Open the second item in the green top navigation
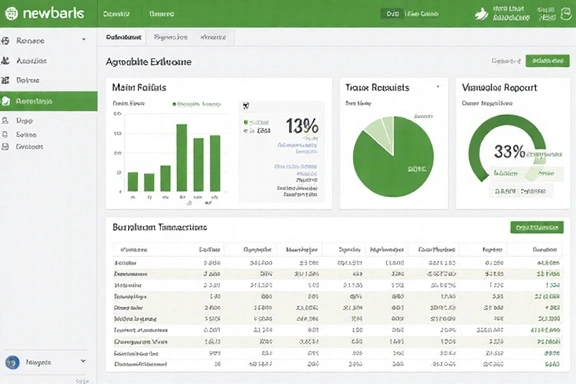Screen dimensions: 576x384 pos(162,14)
